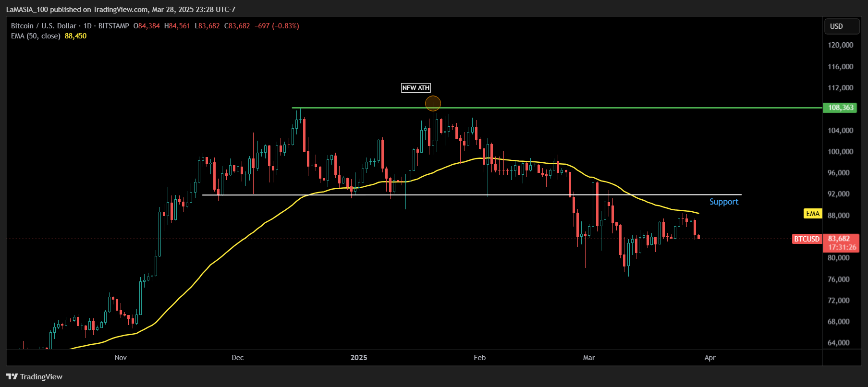Click the Feb label on time axis
Image resolution: width=868 pixels, height=387 pixels.
(479, 358)
